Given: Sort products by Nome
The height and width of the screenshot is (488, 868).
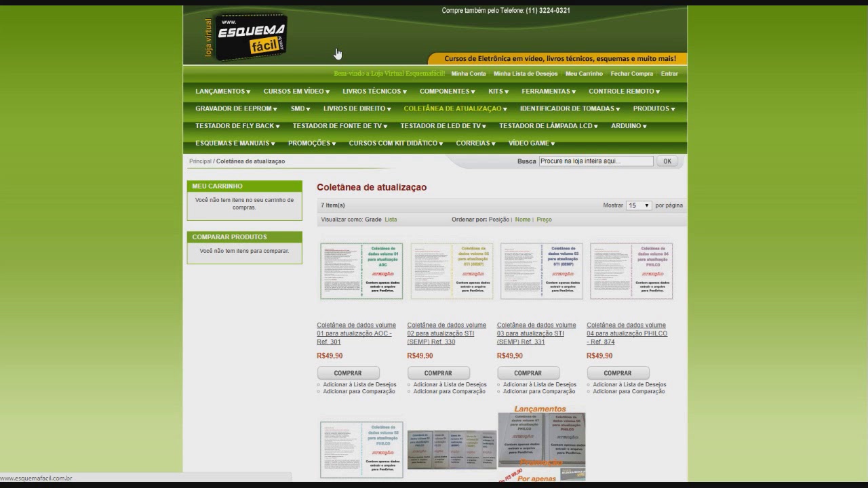Looking at the screenshot, I should (522, 220).
